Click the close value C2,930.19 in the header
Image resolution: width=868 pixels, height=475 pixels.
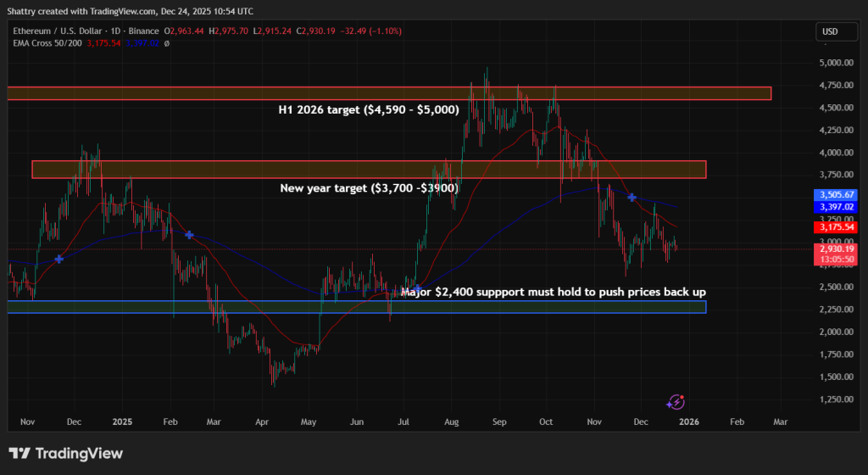coord(315,31)
